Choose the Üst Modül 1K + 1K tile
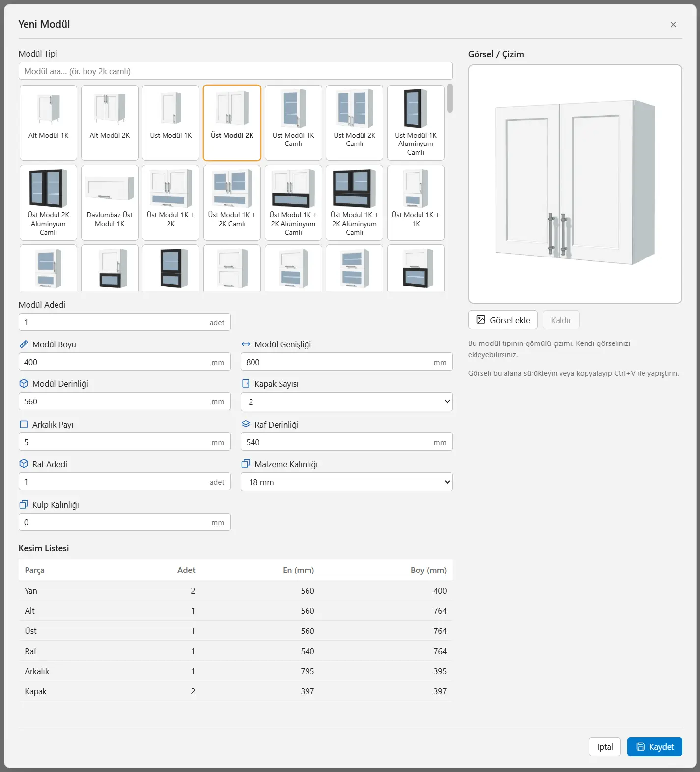 pyautogui.click(x=416, y=202)
